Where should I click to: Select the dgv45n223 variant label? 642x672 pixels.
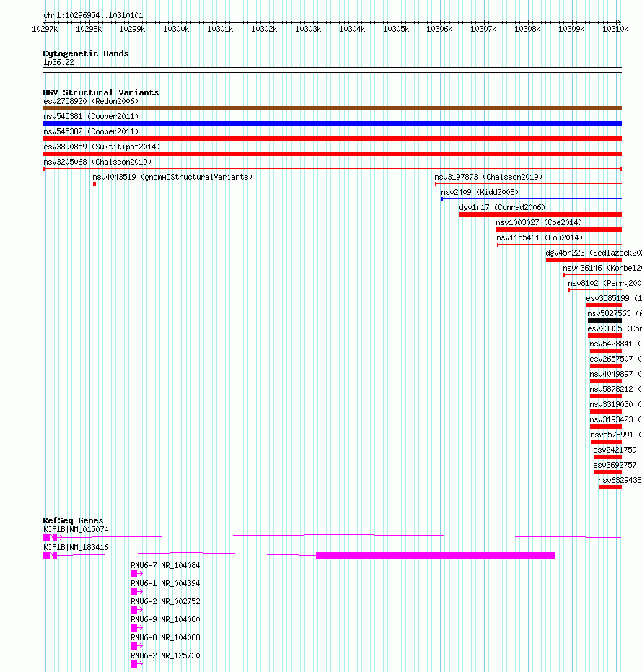594,253
